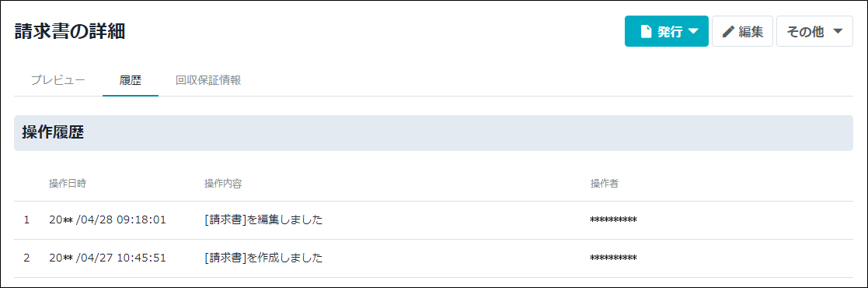Click the document icon on the 発行 button
Viewport: 868px width, 288px height.
646,32
